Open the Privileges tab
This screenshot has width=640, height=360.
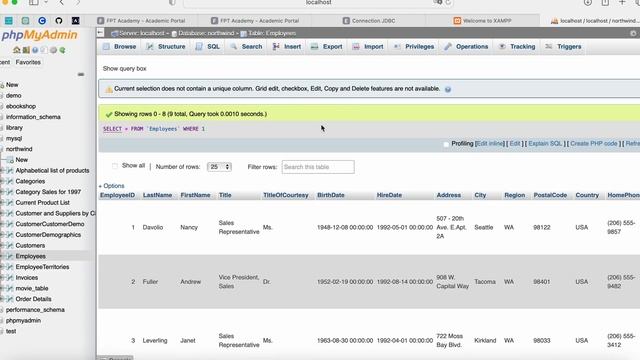(x=413, y=47)
